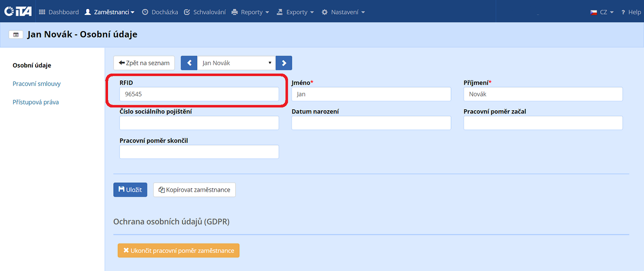Image resolution: width=644 pixels, height=271 pixels.
Task: Click the page header card icon
Action: (16, 35)
